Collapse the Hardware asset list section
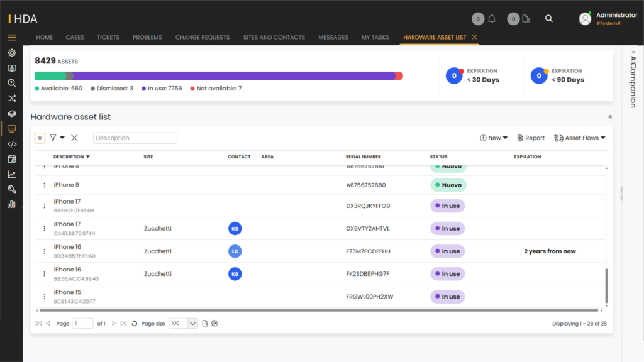Screen dimensions: 644x362 [610, 117]
